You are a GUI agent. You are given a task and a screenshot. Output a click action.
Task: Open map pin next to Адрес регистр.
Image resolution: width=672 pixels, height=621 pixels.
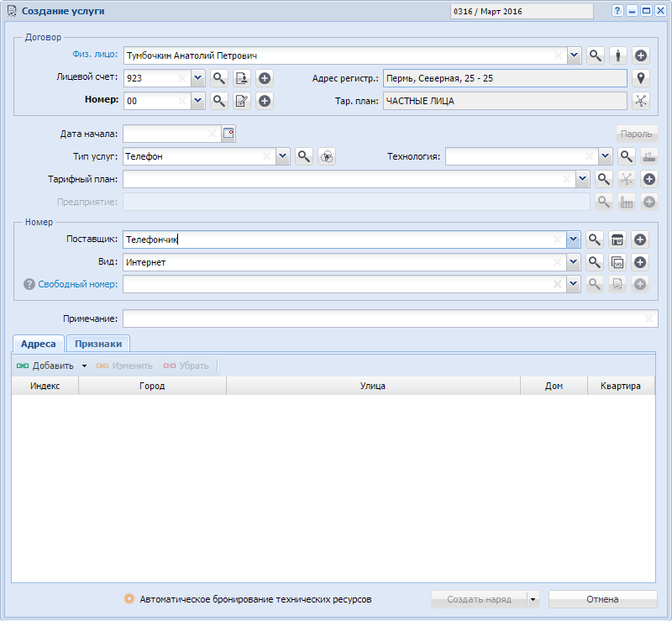tap(641, 78)
